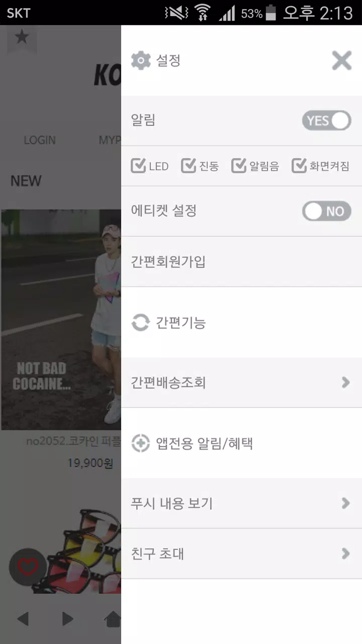This screenshot has width=362, height=644.
Task: Uncheck the LED checkbox
Action: click(x=138, y=166)
